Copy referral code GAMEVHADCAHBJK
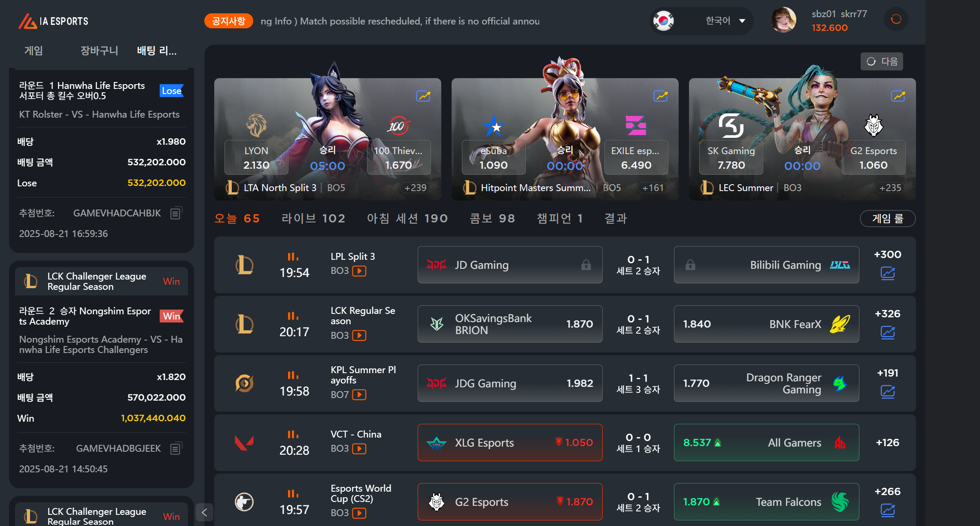 pos(176,213)
